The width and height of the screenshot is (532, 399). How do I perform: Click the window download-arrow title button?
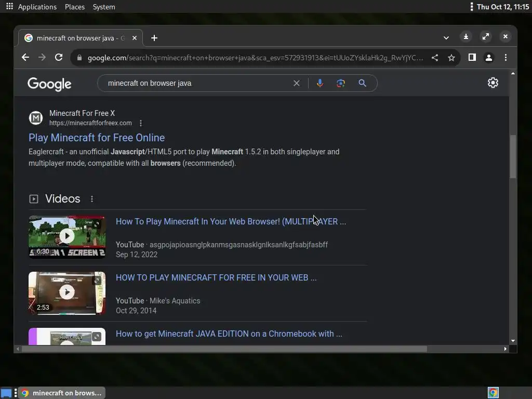coord(466,37)
